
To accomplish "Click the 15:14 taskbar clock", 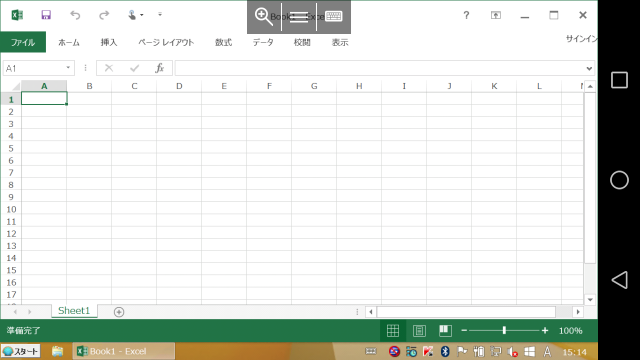I will 575,352.
